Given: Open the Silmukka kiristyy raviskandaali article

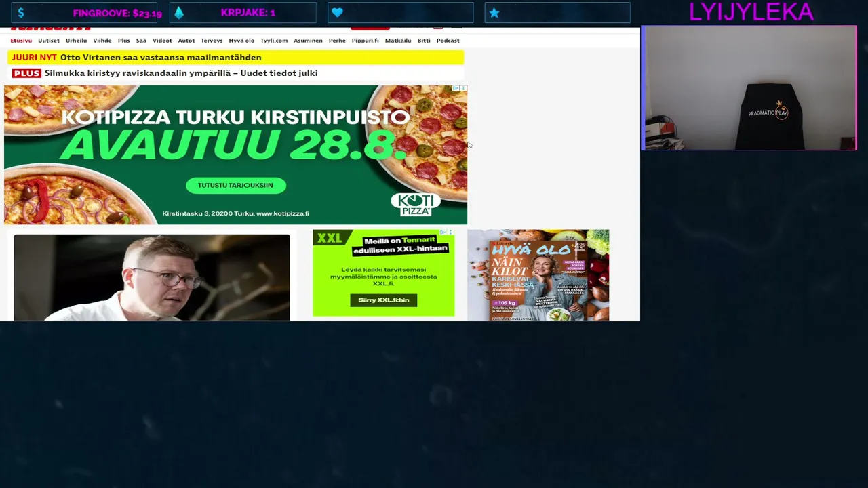Looking at the screenshot, I should (x=181, y=73).
